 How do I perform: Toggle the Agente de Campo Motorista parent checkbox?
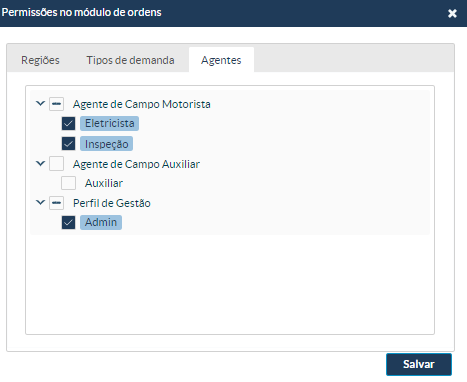[x=57, y=104]
